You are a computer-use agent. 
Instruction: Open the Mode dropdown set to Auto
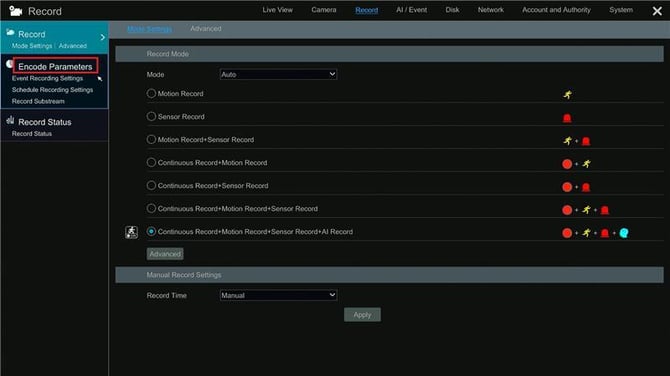click(278, 74)
